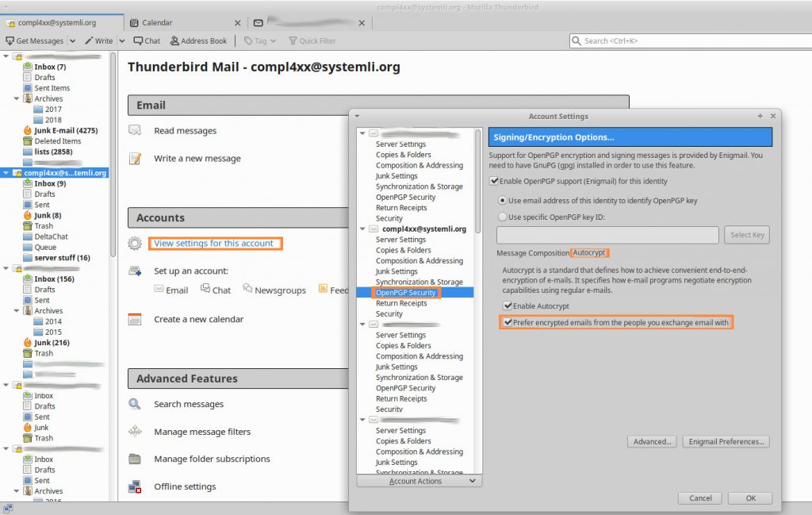The width and height of the screenshot is (812, 515).
Task: Click the folder pane scrollbar
Action: click(113, 155)
